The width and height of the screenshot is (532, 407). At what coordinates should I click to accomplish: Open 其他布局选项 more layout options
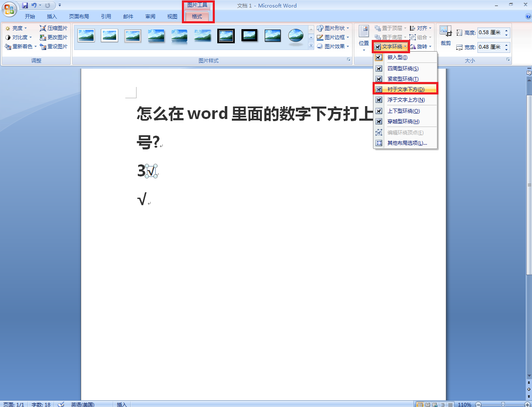[x=405, y=143]
